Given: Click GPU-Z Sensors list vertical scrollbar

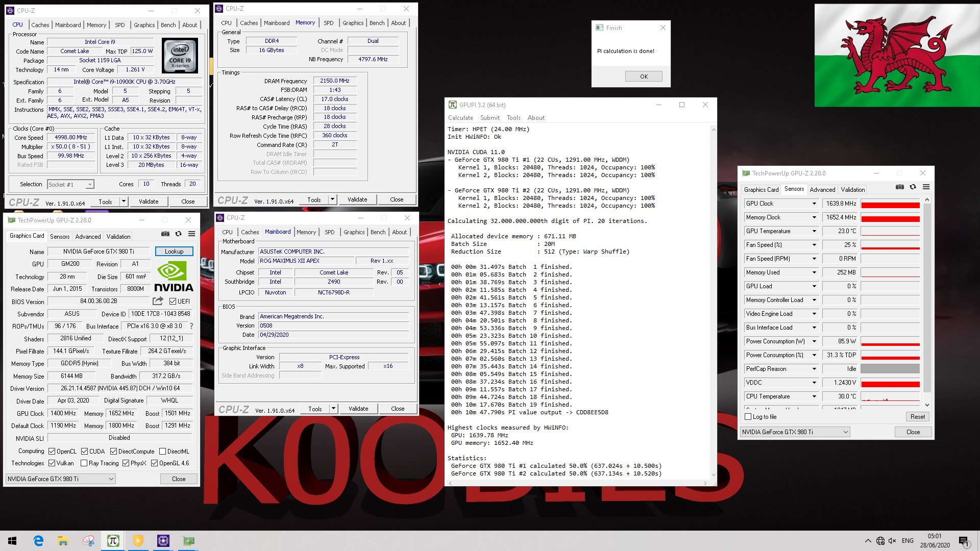Looking at the screenshot, I should [927, 302].
